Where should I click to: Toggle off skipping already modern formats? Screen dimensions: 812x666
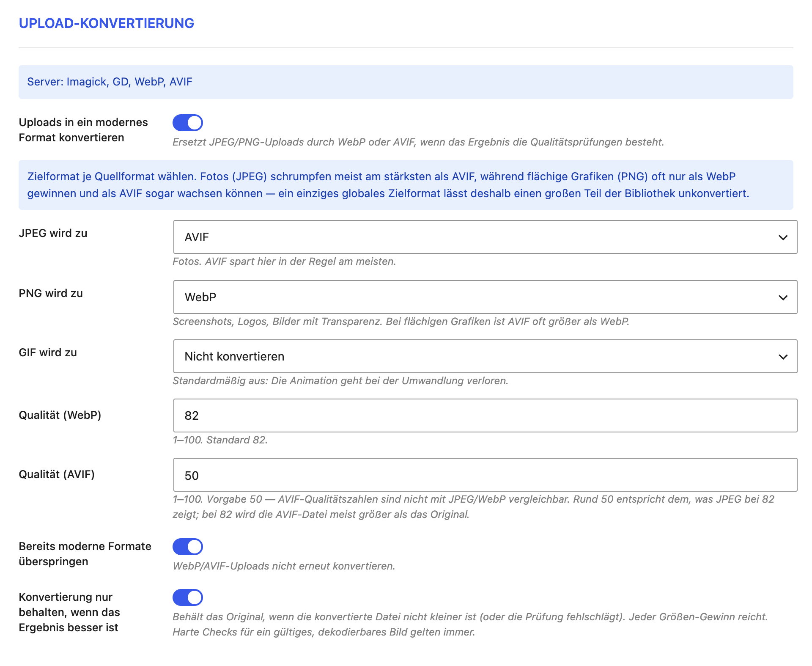pos(188,547)
